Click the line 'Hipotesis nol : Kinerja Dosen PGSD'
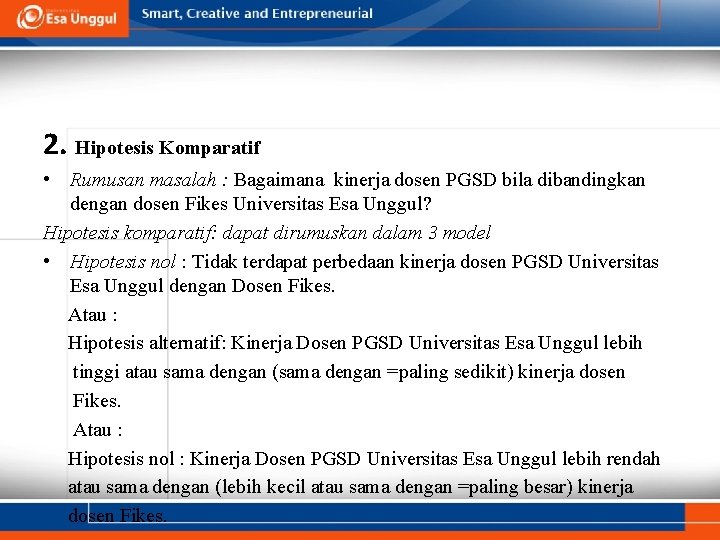The image size is (720, 540). click(364, 459)
